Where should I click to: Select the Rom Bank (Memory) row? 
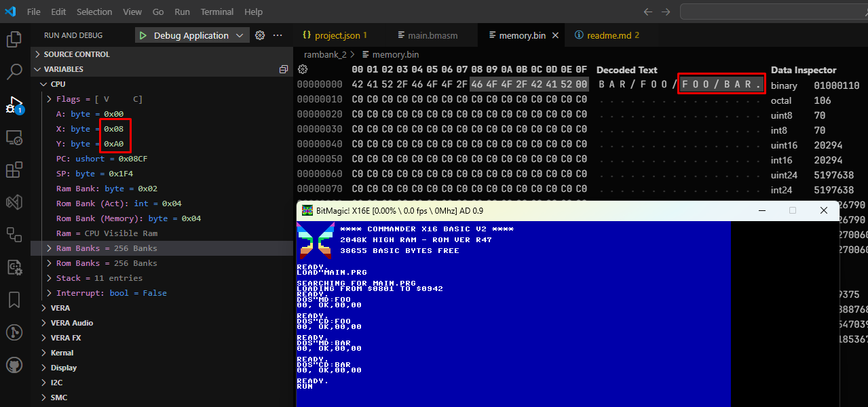click(x=162, y=218)
